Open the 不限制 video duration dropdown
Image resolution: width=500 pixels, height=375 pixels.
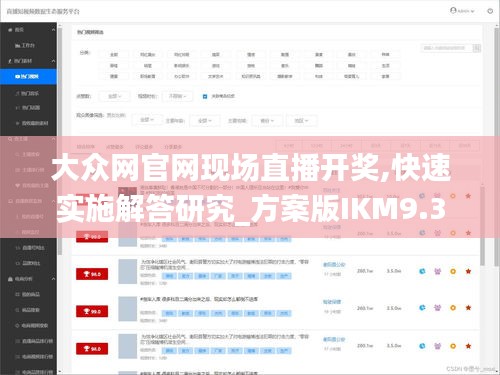point(178,96)
